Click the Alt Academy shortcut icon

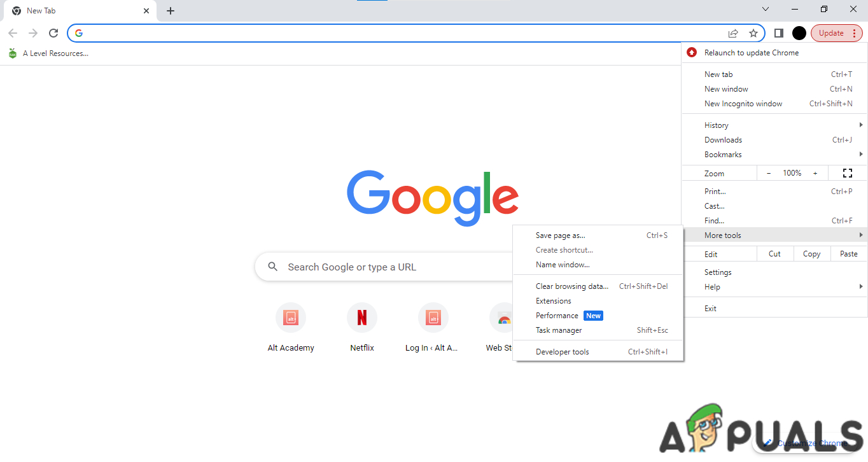click(x=291, y=318)
